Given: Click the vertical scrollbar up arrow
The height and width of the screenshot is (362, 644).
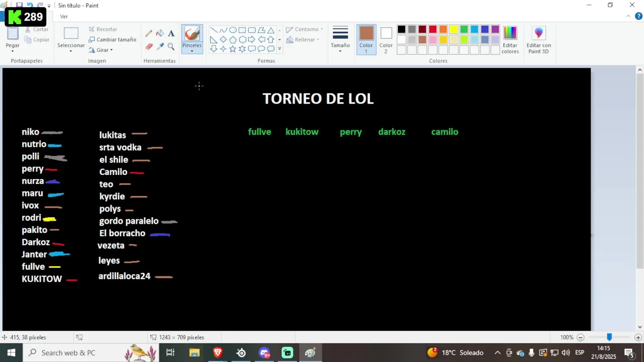Looking at the screenshot, I should [x=640, y=70].
